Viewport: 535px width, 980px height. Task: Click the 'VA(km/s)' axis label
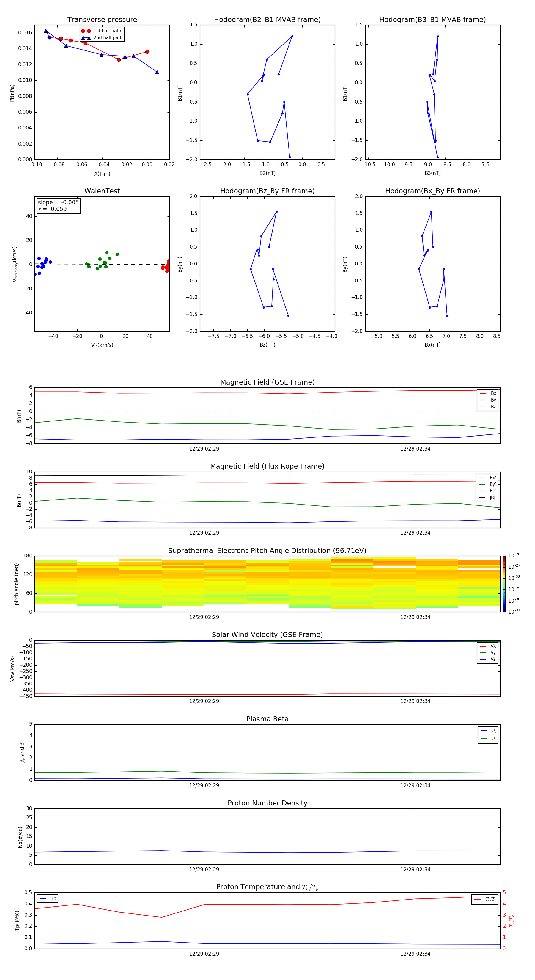pos(102,345)
